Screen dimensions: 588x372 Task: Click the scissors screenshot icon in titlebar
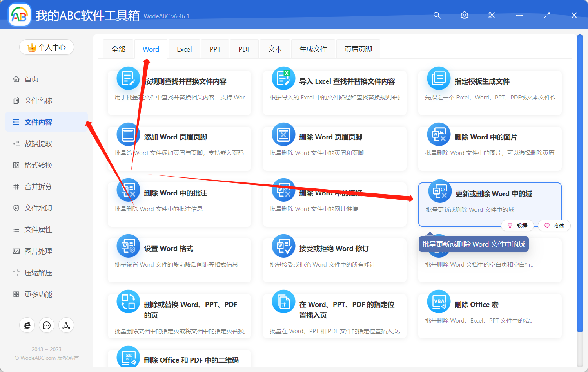tap(492, 15)
